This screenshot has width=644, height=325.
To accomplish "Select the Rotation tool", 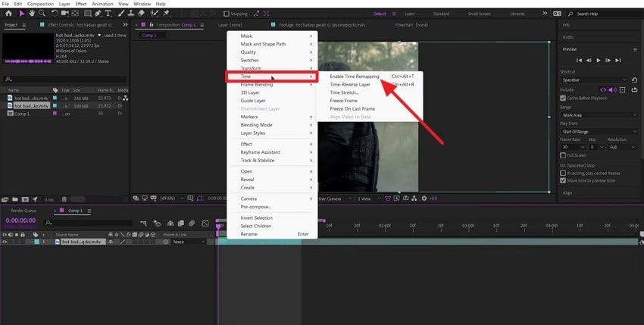I will (55, 14).
